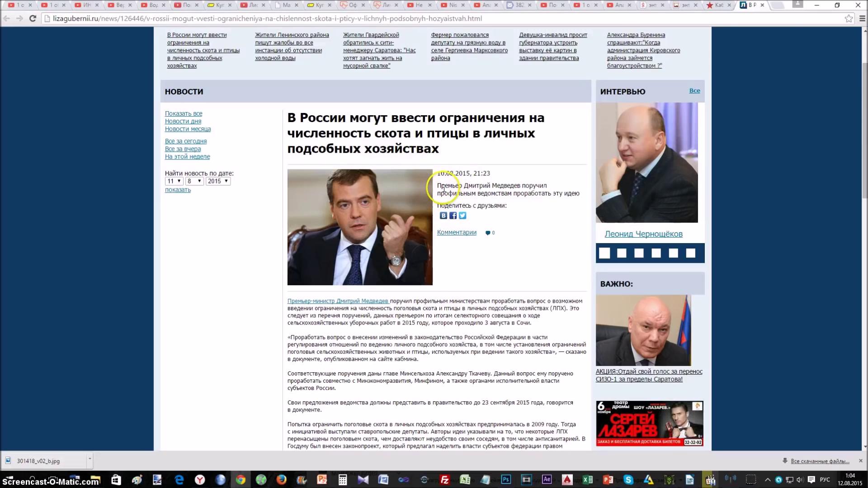Viewport: 868px width, 488px height.
Task: Open the Комментарии link
Action: coord(457,232)
